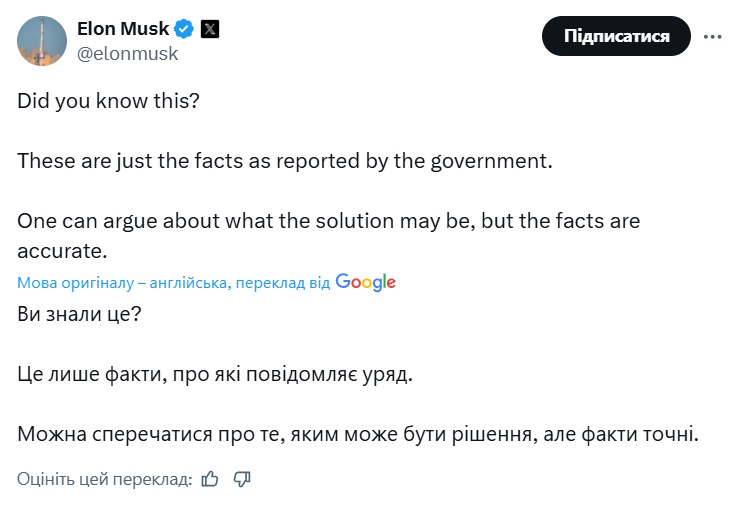Image resolution: width=741 pixels, height=506 pixels.
Task: Click Elon Musk's profile avatar
Action: coord(42,41)
